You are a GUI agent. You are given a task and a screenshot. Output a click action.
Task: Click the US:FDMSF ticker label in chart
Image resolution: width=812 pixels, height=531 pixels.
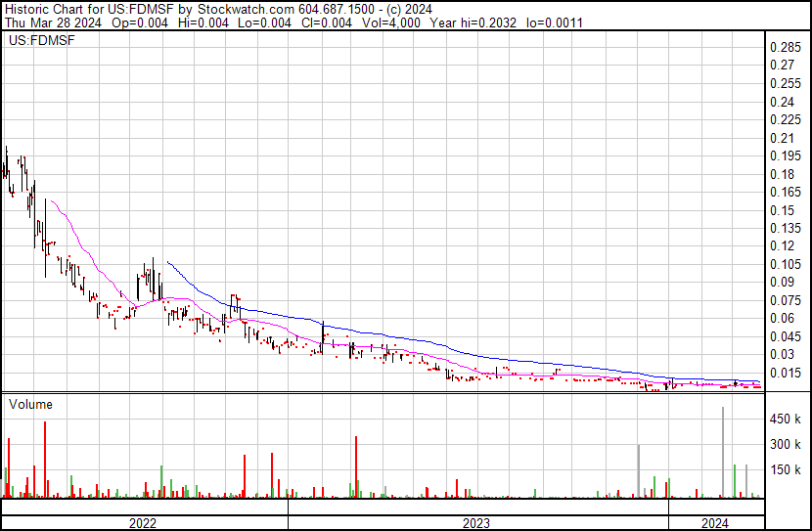coord(39,42)
